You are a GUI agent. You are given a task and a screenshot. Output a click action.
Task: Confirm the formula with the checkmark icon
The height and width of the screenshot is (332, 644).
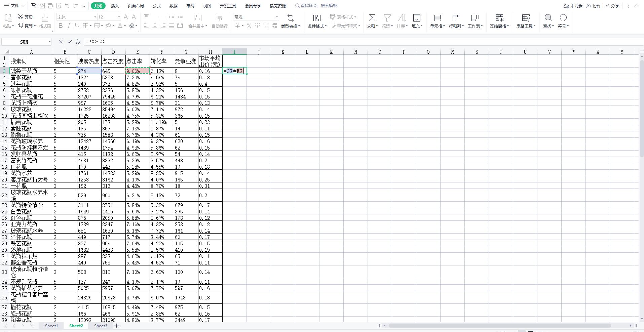pos(70,42)
